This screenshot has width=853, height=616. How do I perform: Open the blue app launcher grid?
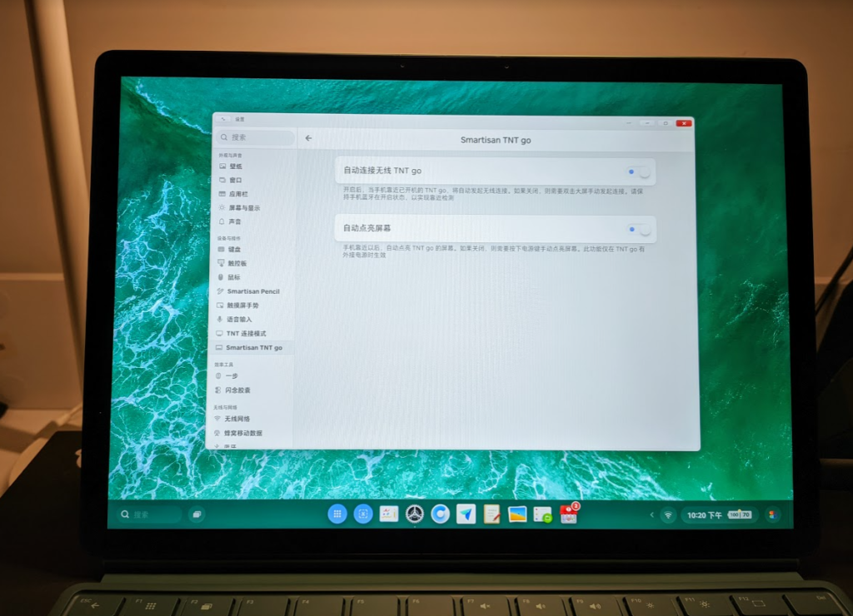(337, 514)
